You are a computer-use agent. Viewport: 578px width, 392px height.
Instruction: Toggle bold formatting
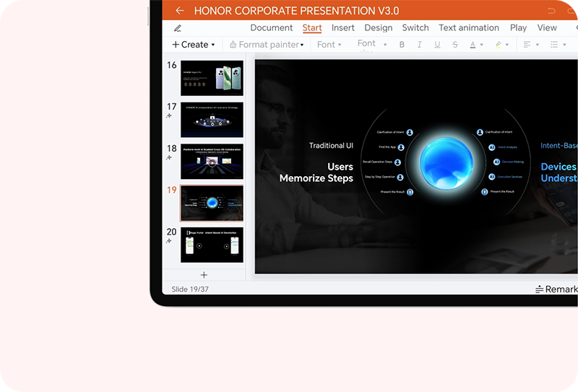tap(402, 45)
